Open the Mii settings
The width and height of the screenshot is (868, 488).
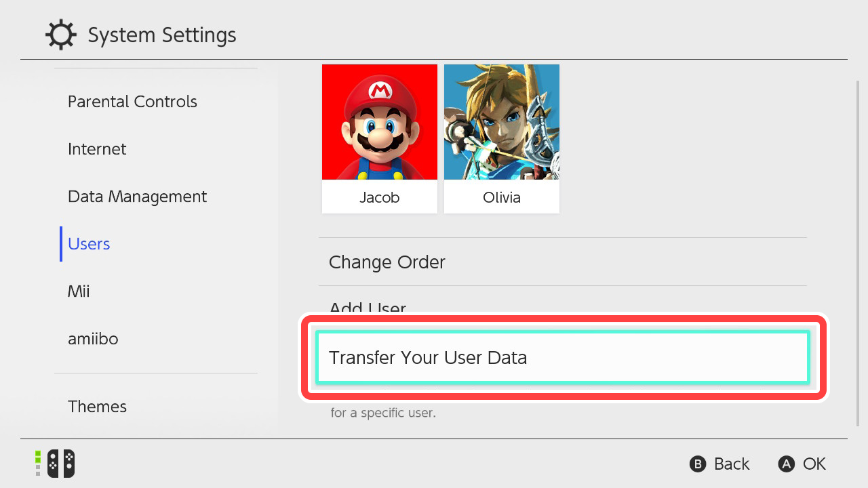79,291
